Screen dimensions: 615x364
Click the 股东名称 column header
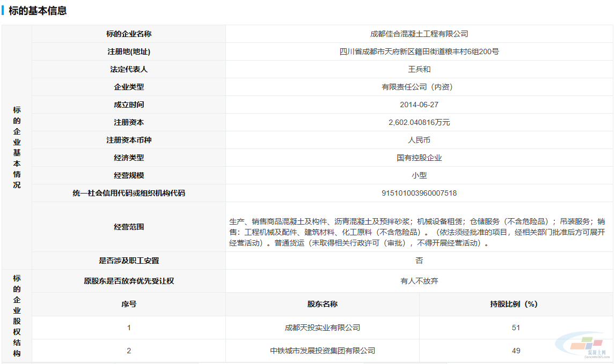(x=322, y=304)
